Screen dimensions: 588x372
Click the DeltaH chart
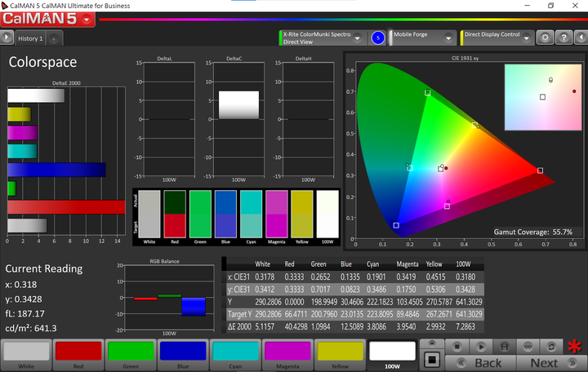click(308, 119)
